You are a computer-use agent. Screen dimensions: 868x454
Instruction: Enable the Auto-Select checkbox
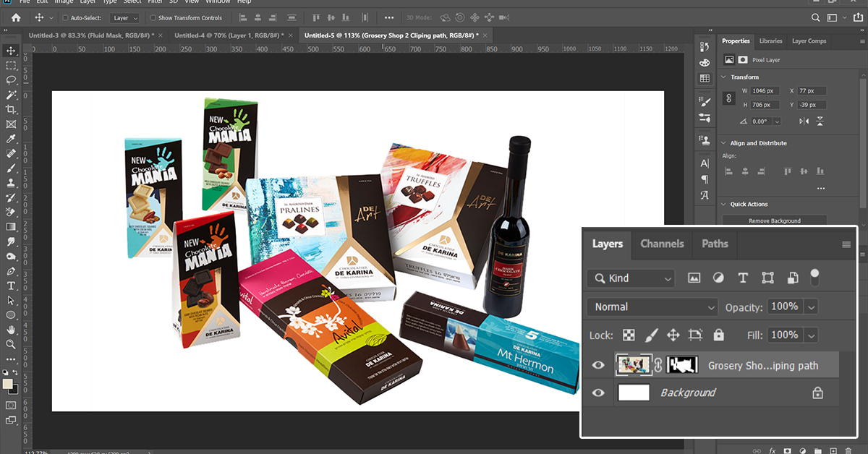click(x=65, y=17)
